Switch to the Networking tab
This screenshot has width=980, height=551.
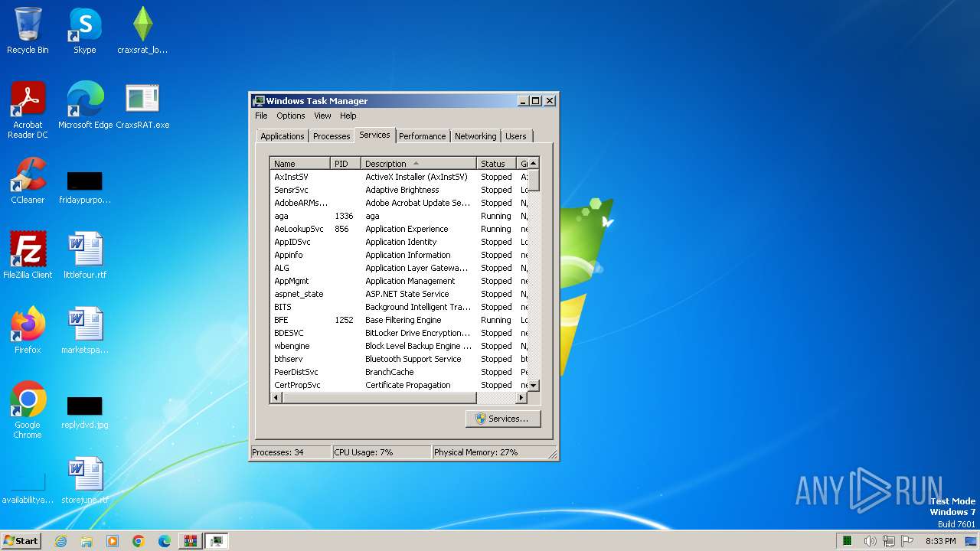pos(475,136)
